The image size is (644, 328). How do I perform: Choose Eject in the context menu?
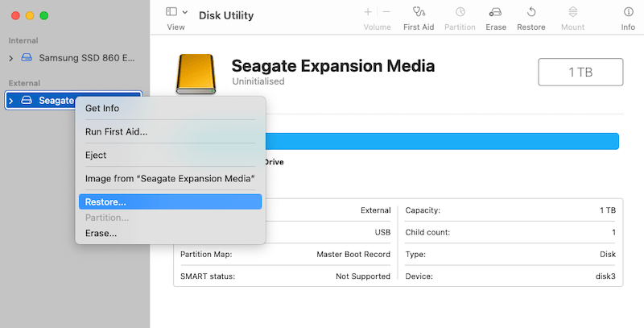click(x=96, y=155)
